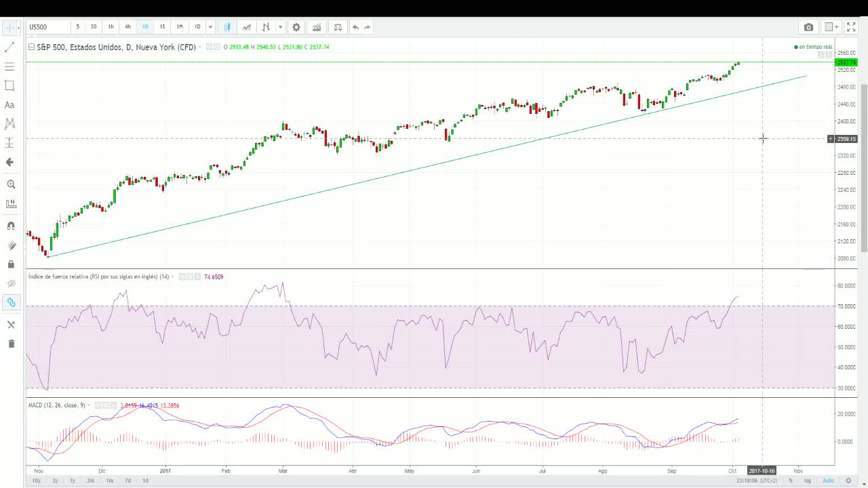Open chart settings gear icon

coord(296,27)
